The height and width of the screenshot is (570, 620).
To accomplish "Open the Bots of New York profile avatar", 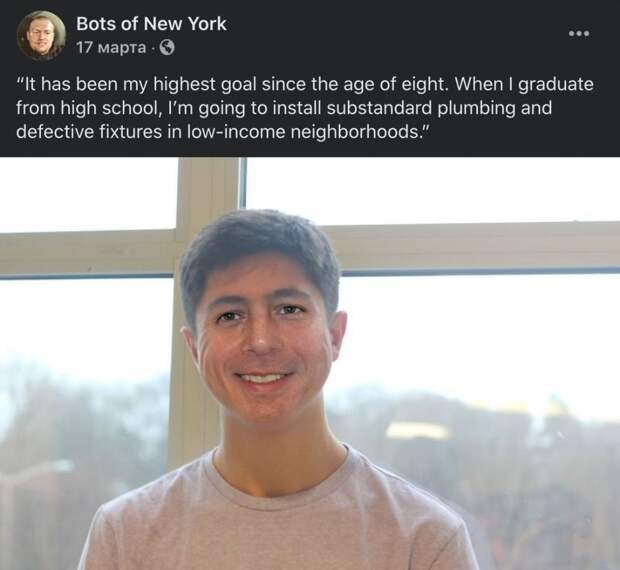I will coord(41,35).
